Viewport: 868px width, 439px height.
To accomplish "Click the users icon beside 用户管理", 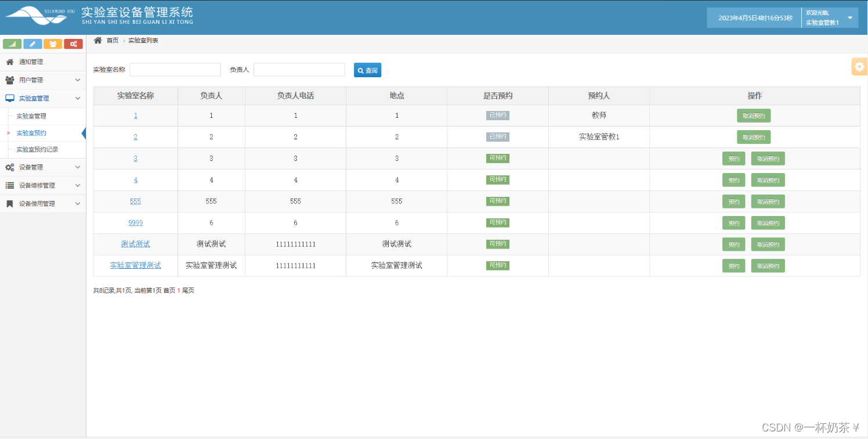I will (x=10, y=80).
